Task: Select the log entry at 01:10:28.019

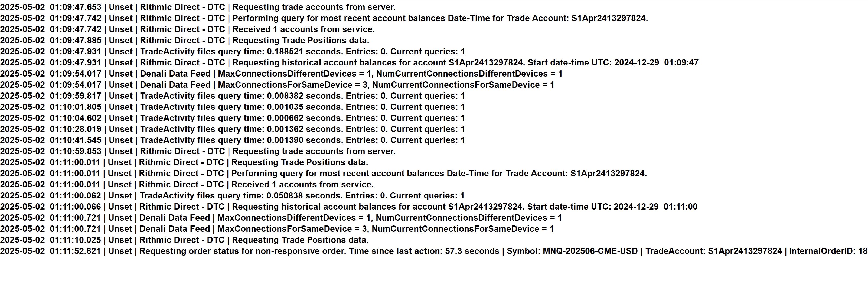Action: (x=233, y=129)
